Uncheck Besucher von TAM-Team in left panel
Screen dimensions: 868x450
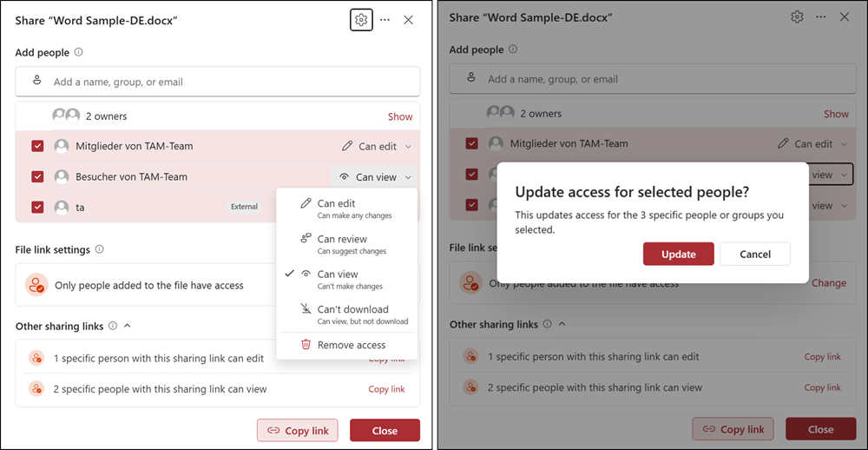[x=37, y=177]
